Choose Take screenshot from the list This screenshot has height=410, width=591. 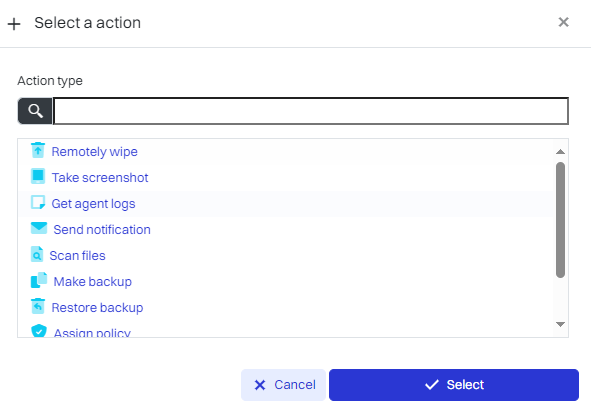(100, 178)
